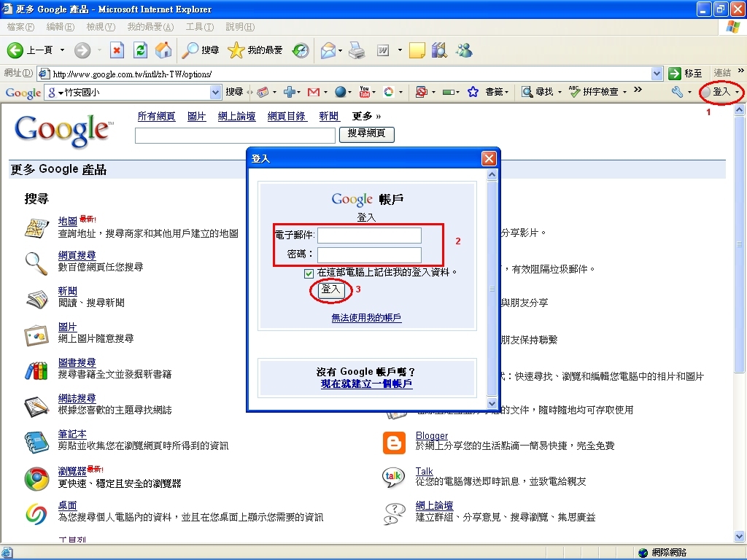Expand the 上一頁 back history dropdown arrow
The height and width of the screenshot is (560, 747).
[62, 50]
